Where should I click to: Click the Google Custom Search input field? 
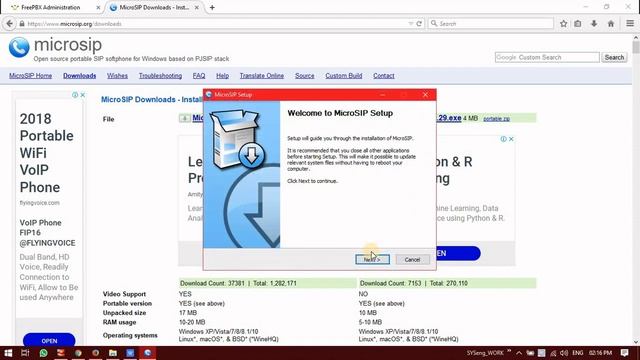coord(547,58)
